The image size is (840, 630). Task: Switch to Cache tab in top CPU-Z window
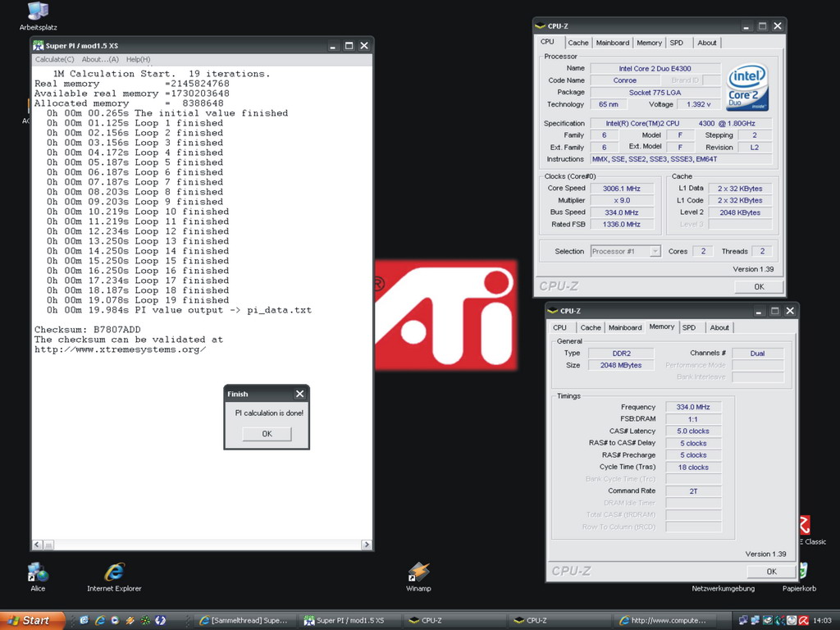[x=578, y=43]
